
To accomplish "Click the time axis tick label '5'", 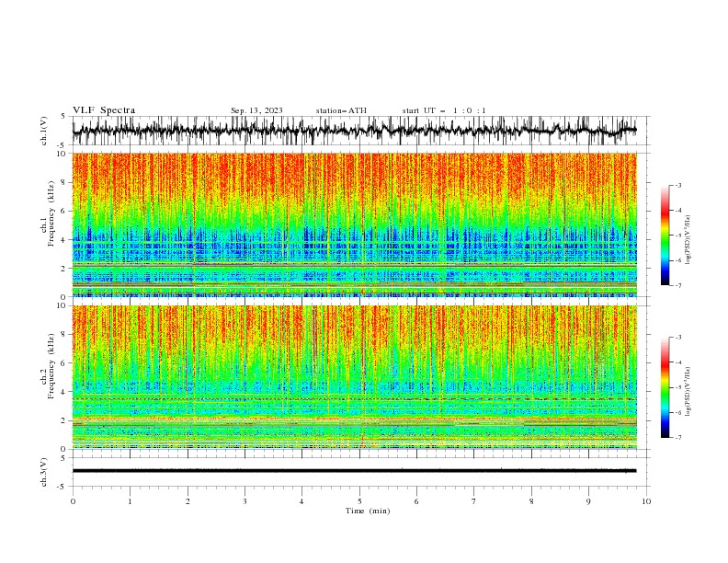I will [x=359, y=501].
